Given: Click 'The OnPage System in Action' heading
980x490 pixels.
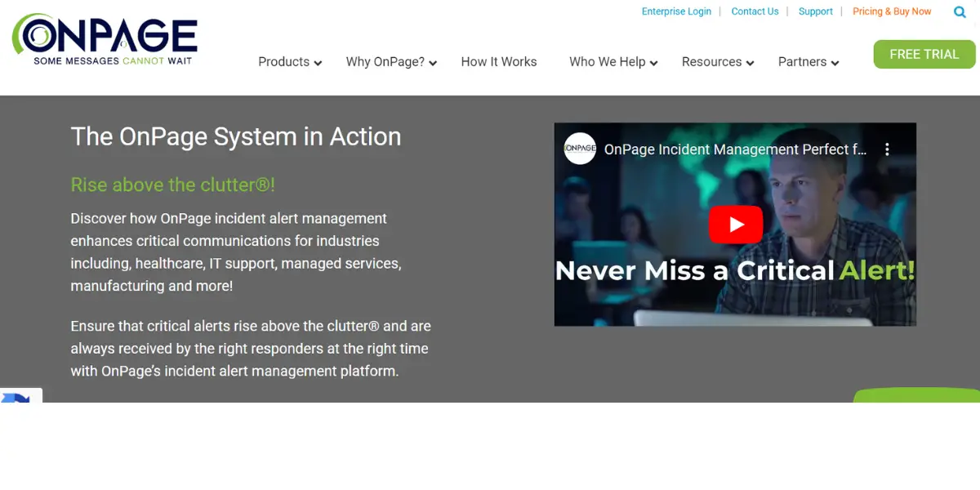Looking at the screenshot, I should click(236, 136).
